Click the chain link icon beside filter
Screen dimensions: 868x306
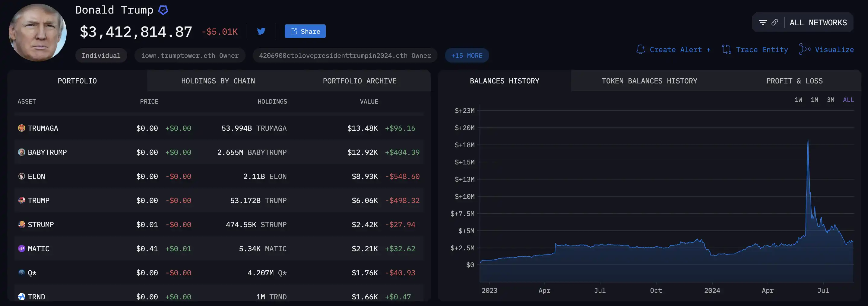pos(775,23)
